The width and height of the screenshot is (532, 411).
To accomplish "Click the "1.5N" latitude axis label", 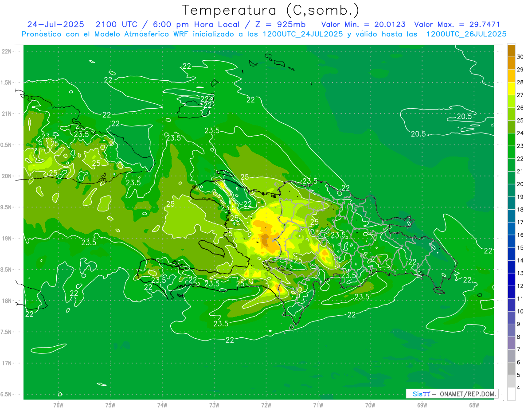I will [x=7, y=82].
